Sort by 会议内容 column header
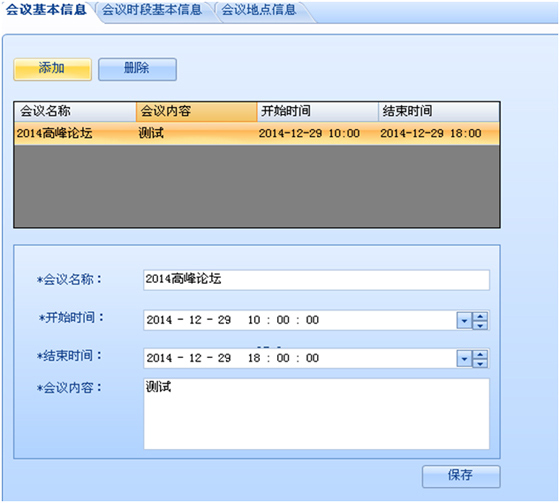 (x=196, y=111)
